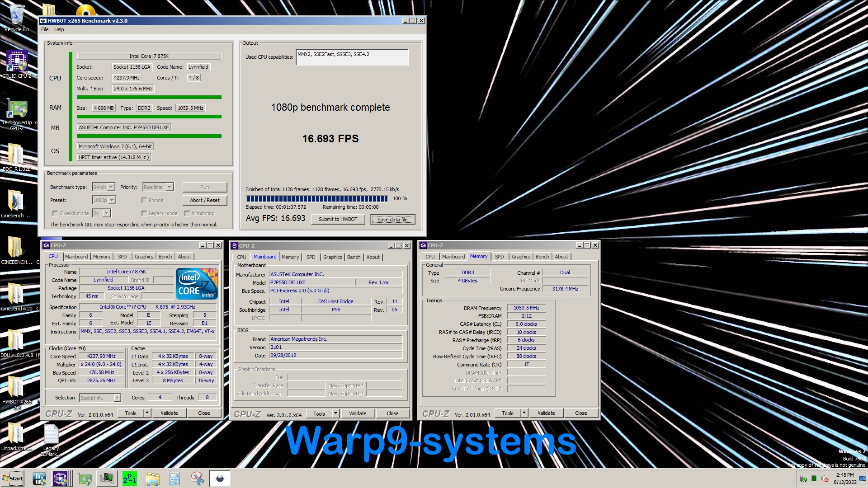868x488 pixels.
Task: Toggle the Legacy mode checkbox
Action: (144, 213)
